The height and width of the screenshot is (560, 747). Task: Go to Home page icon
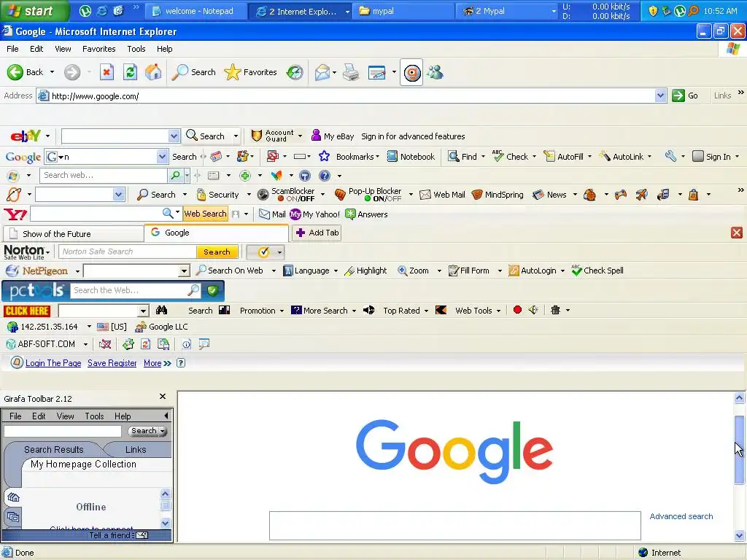(x=153, y=72)
